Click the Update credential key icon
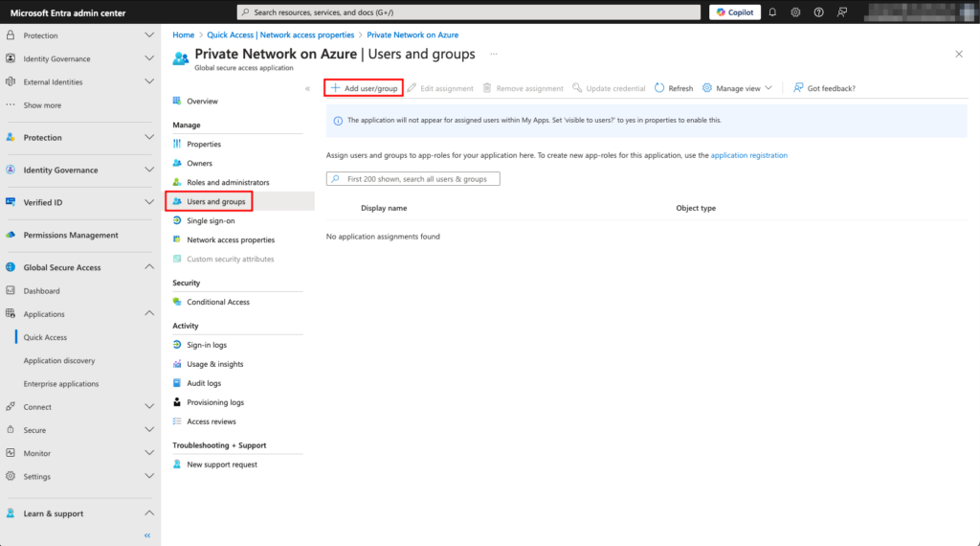This screenshot has height=546, width=980. click(x=577, y=88)
